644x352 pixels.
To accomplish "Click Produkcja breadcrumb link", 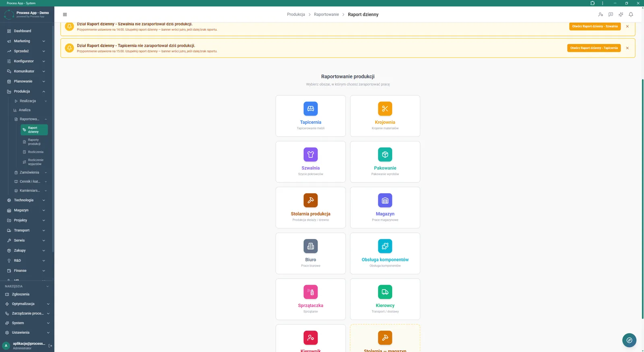I will pos(296,14).
